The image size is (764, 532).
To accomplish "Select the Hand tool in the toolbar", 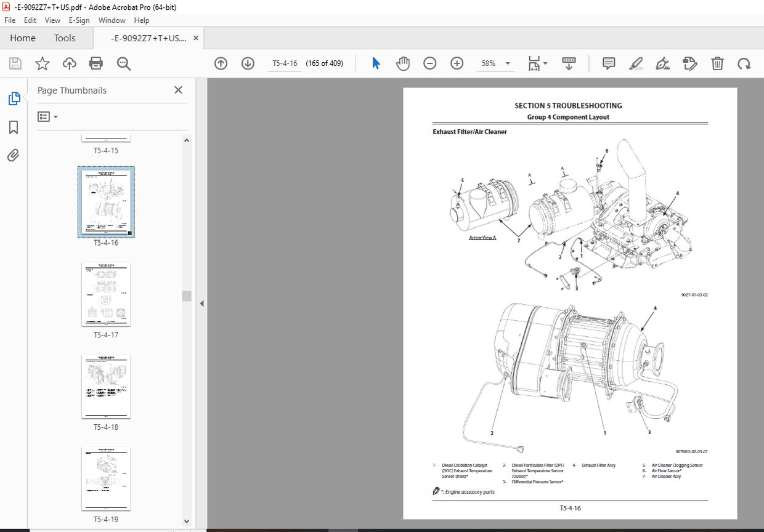I will (x=403, y=63).
